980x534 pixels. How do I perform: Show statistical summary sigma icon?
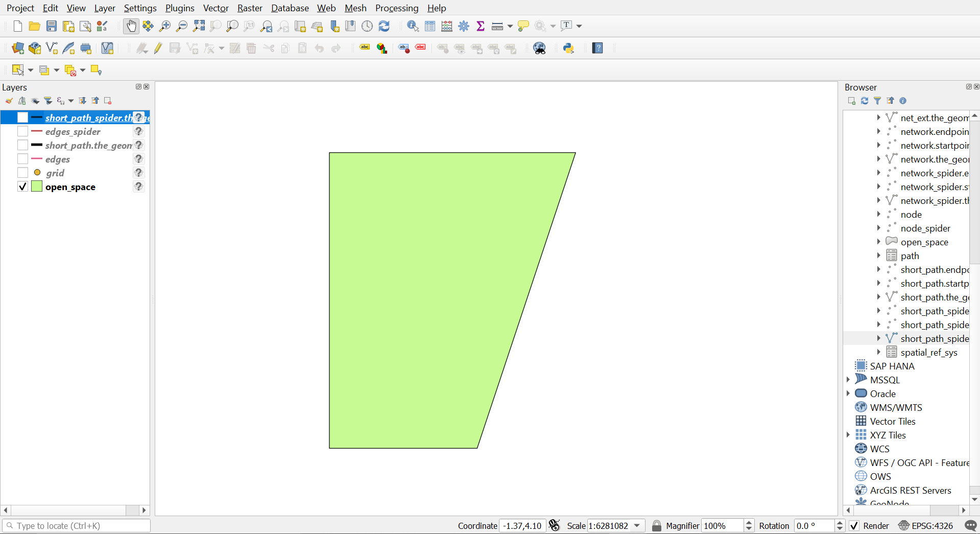pos(481,26)
